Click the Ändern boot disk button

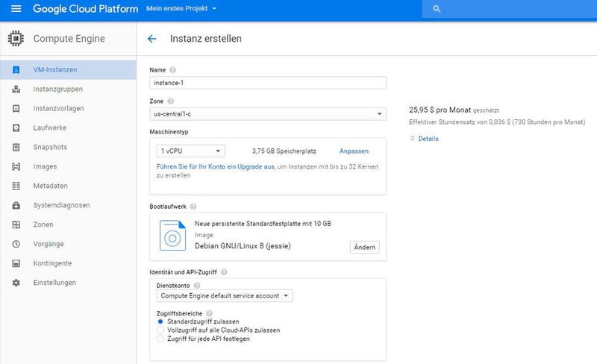click(364, 247)
